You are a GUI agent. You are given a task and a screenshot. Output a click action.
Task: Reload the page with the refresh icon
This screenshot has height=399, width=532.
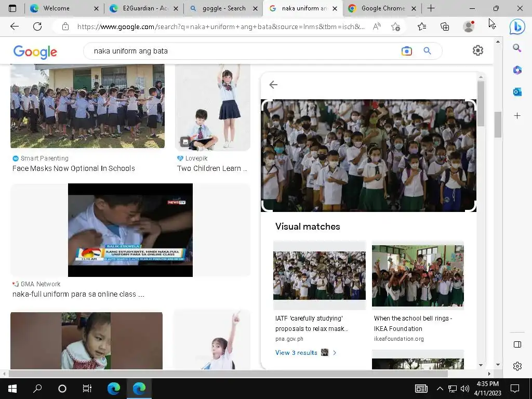click(x=37, y=26)
